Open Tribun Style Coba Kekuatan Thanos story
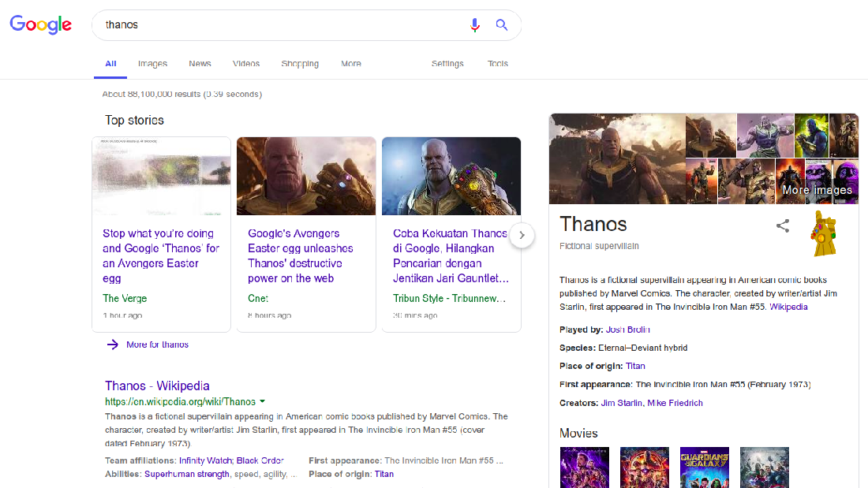Screen dimensions: 868x488 tap(451, 255)
